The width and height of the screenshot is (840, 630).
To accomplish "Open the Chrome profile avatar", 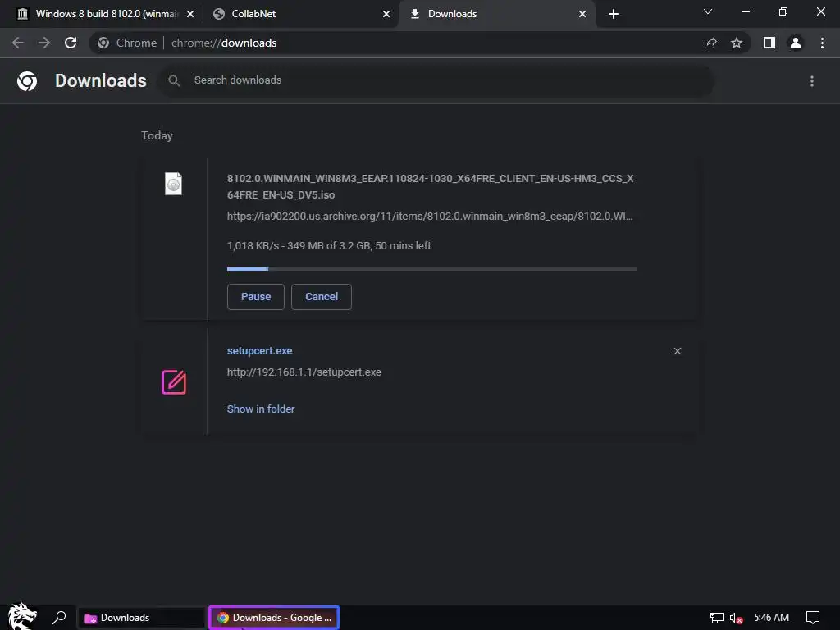I will coord(796,43).
